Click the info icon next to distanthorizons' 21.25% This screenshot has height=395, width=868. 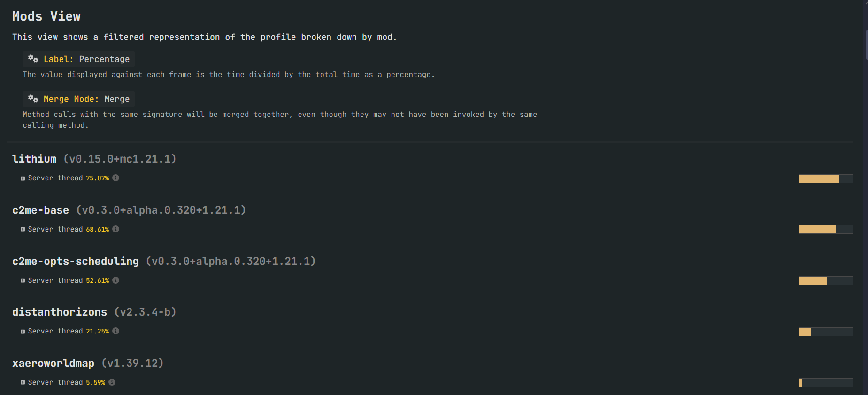point(116,331)
